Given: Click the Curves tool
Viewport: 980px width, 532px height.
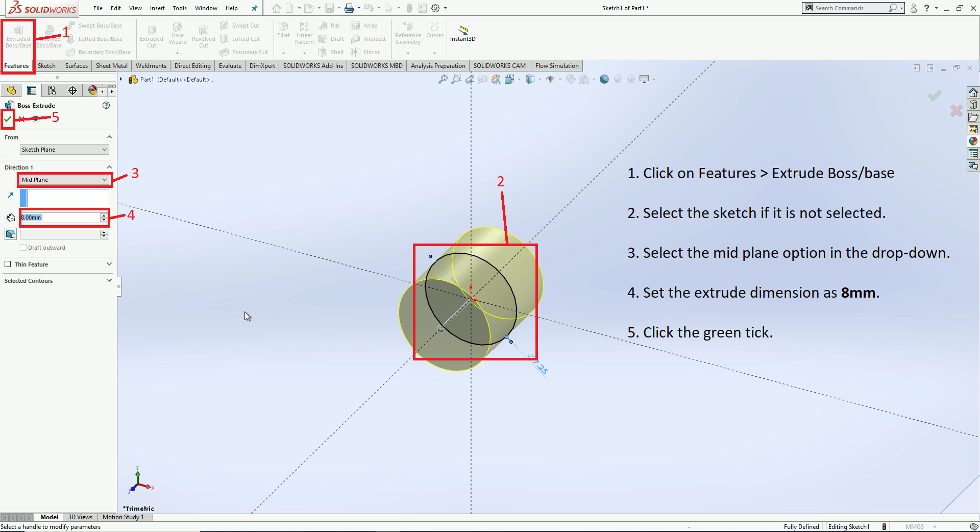Looking at the screenshot, I should [x=435, y=30].
